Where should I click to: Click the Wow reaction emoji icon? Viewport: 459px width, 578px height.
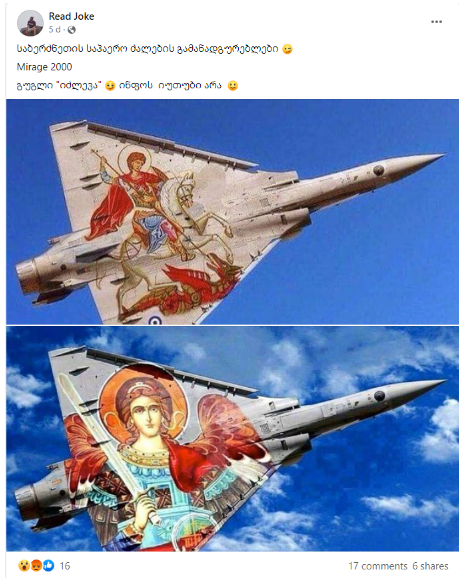click(24, 565)
